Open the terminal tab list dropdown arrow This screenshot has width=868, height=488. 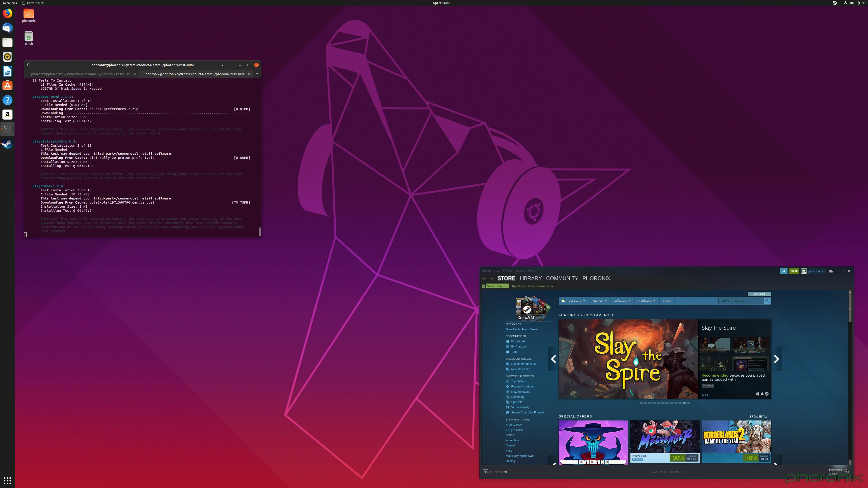coord(257,74)
